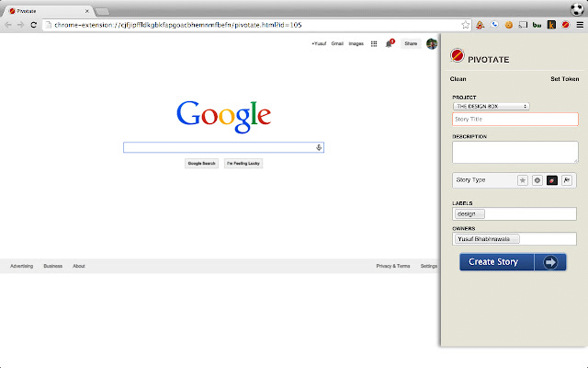588x368 pixels.
Task: Open the Business footer link
Action: click(53, 266)
